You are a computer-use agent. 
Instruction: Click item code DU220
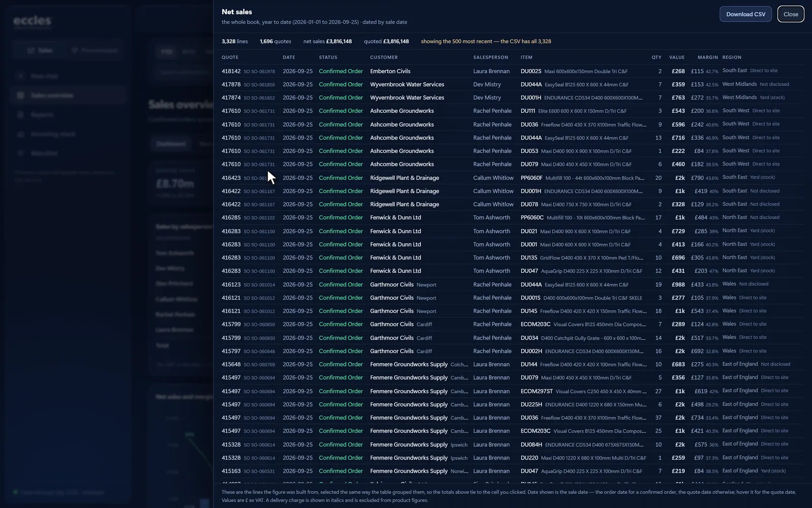(x=529, y=458)
